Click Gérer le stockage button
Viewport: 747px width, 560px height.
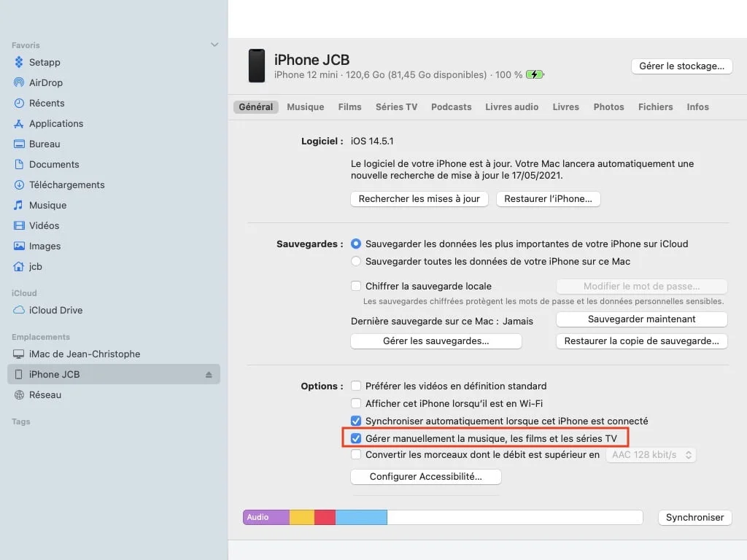(682, 66)
